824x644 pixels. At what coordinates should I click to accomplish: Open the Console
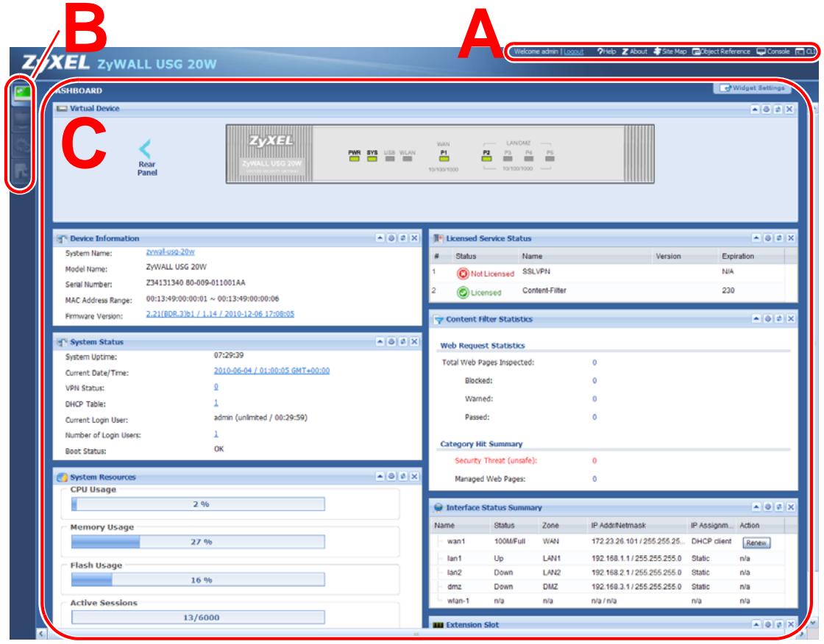(773, 51)
